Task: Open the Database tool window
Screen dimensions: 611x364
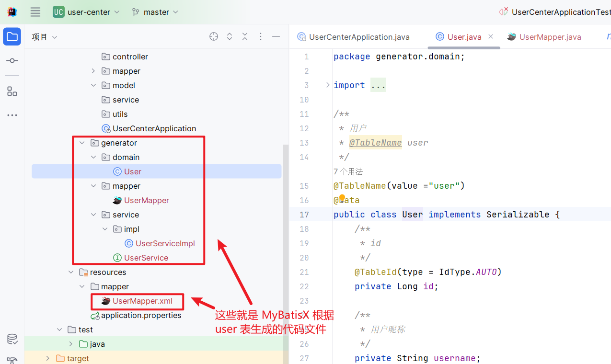Action: coord(12,339)
